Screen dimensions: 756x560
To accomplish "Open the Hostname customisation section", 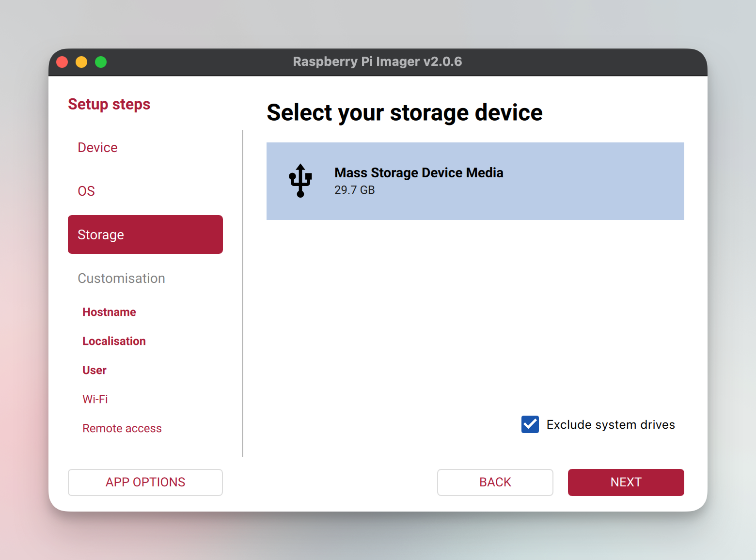I will [109, 312].
